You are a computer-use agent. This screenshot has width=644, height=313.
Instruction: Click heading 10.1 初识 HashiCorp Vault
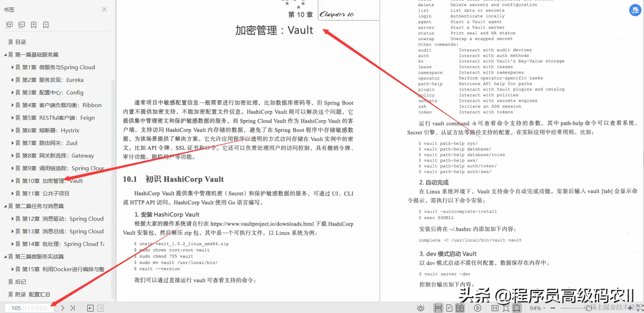point(173,179)
